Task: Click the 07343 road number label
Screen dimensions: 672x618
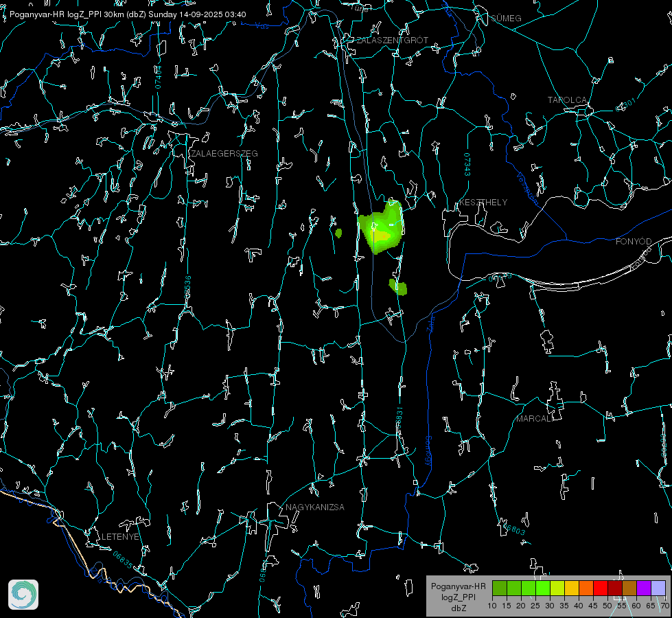Action: [467, 165]
